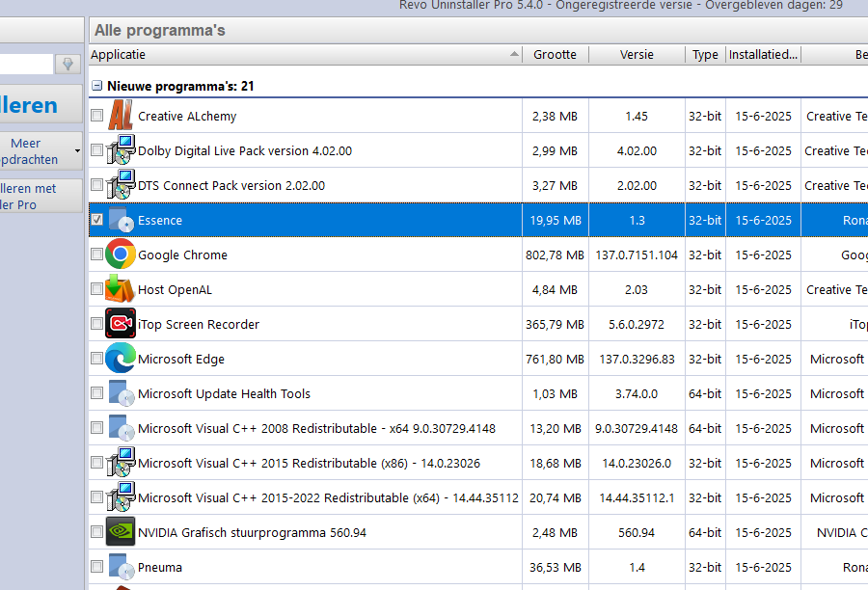This screenshot has height=590, width=868.
Task: Click the 137.0.3296.83 version cell
Action: 637,359
